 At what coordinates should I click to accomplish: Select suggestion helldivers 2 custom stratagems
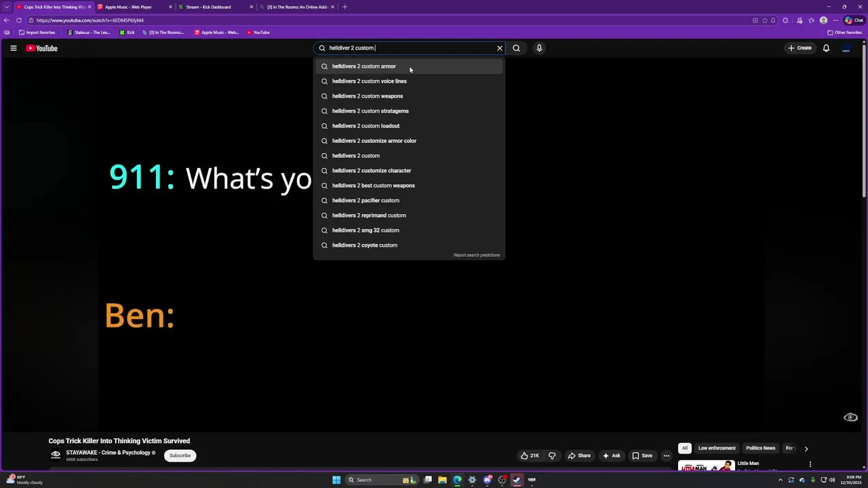pos(409,111)
